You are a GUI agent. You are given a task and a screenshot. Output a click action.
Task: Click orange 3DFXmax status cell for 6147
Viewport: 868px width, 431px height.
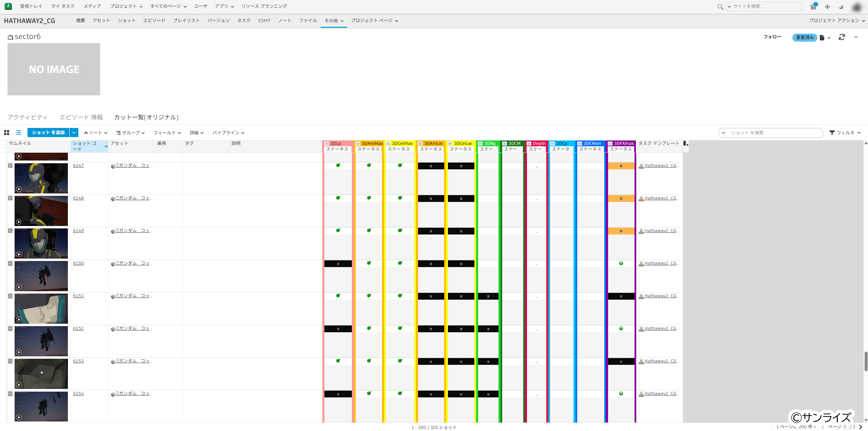pyautogui.click(x=621, y=166)
